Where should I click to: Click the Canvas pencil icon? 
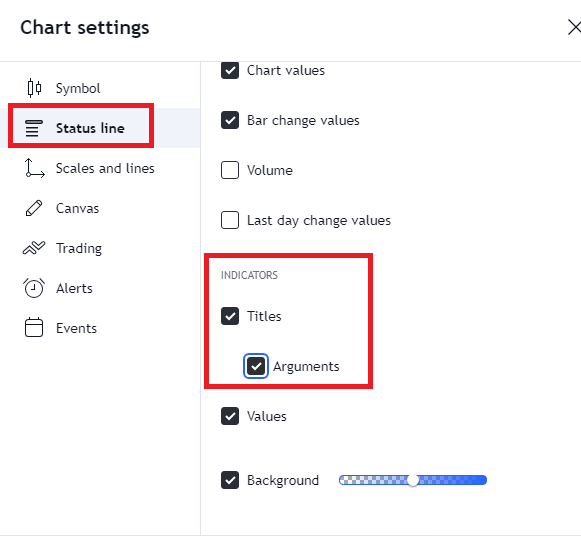click(x=34, y=208)
